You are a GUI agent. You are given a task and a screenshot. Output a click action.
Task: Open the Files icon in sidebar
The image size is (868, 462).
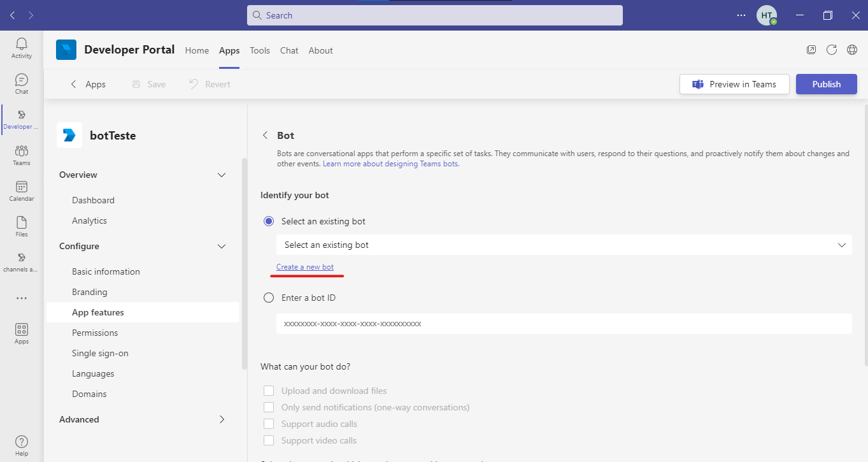(x=22, y=226)
